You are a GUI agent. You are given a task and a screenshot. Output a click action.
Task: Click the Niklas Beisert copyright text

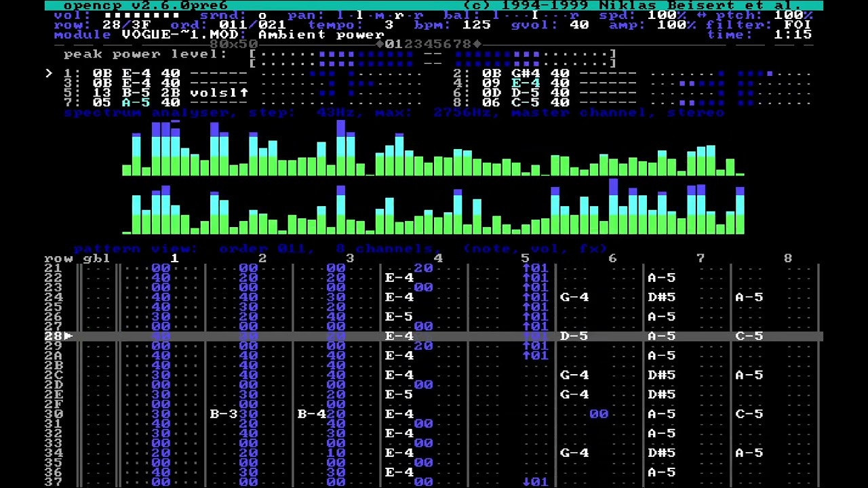point(633,5)
